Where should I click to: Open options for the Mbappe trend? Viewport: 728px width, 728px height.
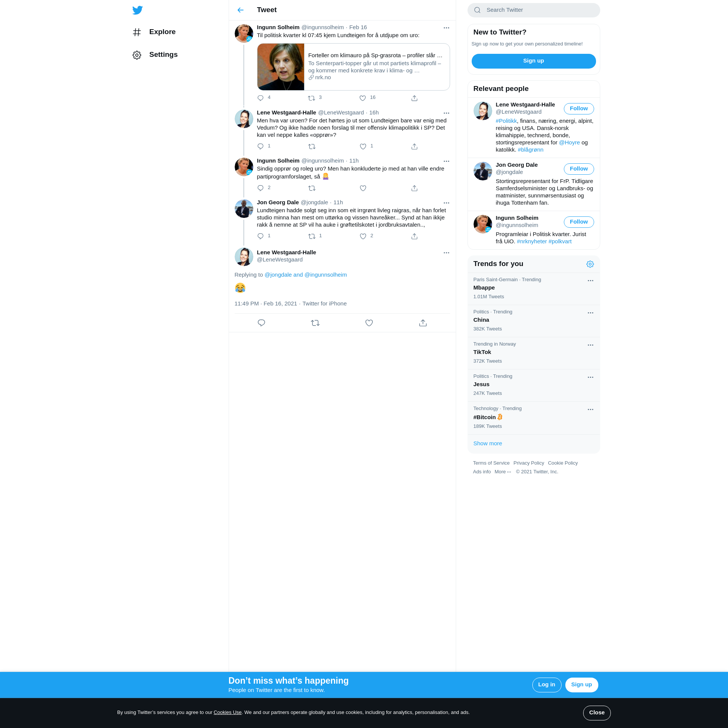pos(590,281)
